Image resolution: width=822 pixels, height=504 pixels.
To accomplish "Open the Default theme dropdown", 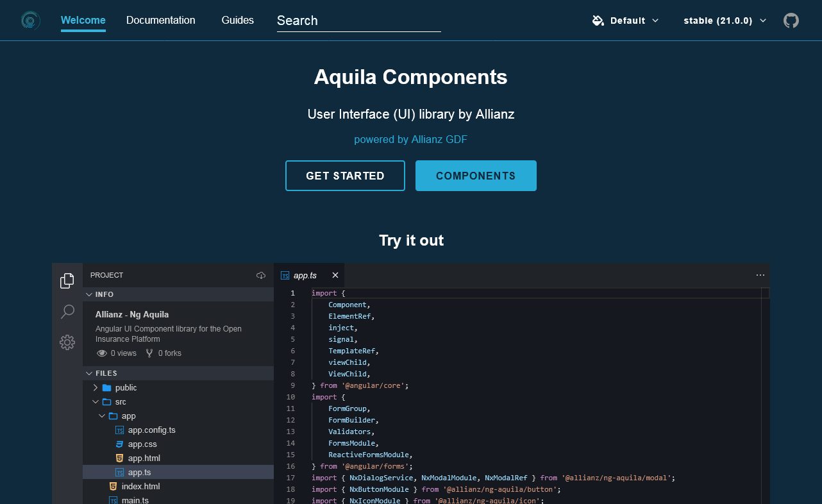I will pos(625,21).
